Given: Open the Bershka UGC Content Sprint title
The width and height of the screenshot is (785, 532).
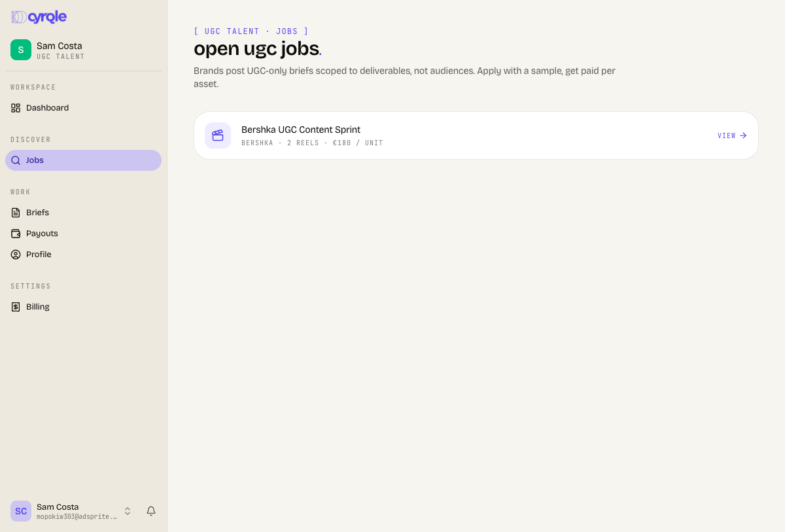Looking at the screenshot, I should (301, 130).
